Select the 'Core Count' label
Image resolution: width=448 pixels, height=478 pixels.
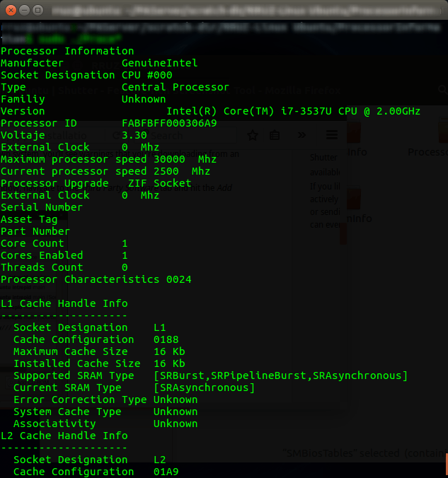click(x=33, y=243)
